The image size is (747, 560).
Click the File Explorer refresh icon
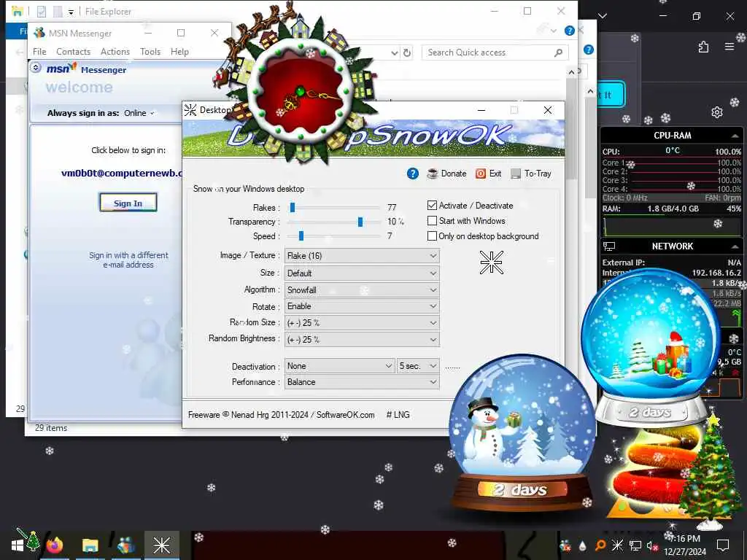[407, 52]
